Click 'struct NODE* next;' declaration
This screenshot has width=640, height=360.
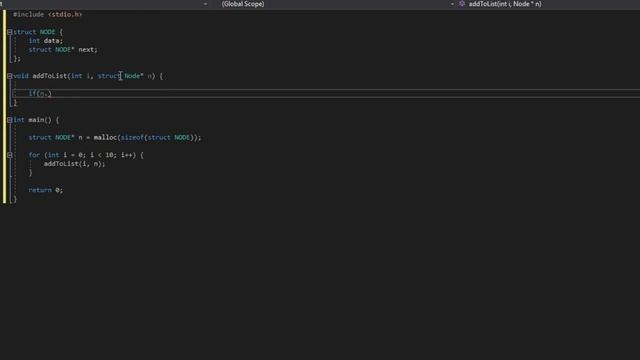click(x=63, y=50)
